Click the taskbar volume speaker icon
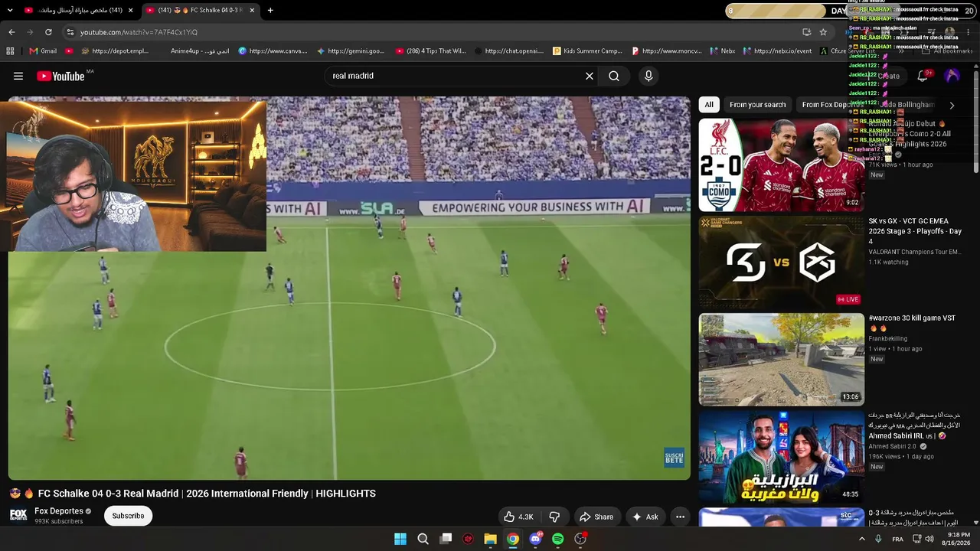This screenshot has height=551, width=980. coord(929,539)
